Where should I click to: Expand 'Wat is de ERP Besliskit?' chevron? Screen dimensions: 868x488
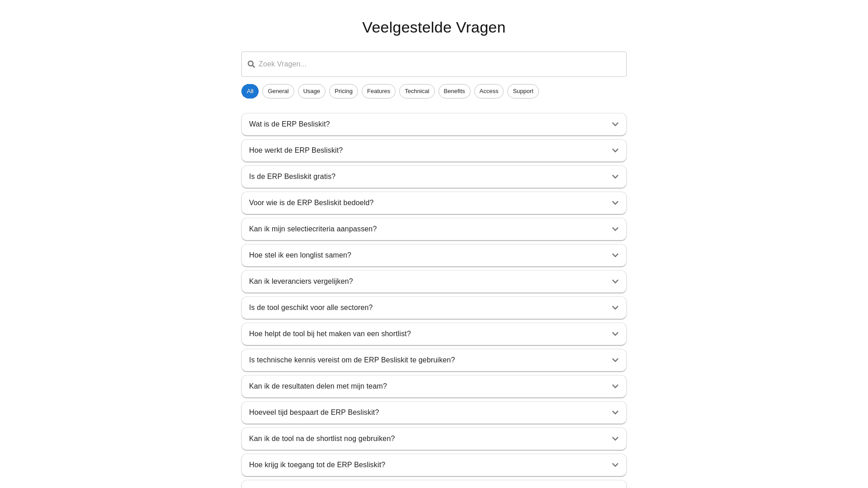coord(615,124)
